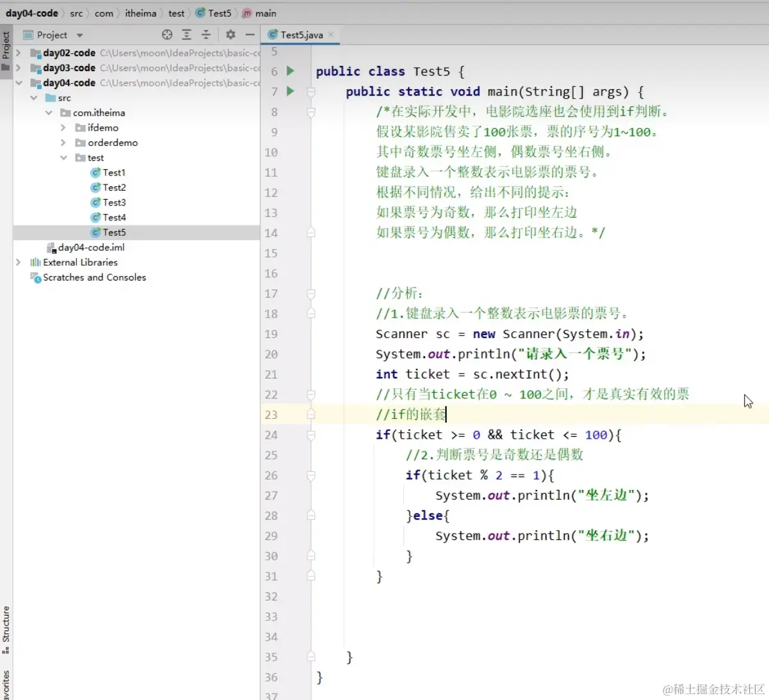Click 'public class Test5' declaration
Screen dimensions: 769x700
[x=390, y=71]
